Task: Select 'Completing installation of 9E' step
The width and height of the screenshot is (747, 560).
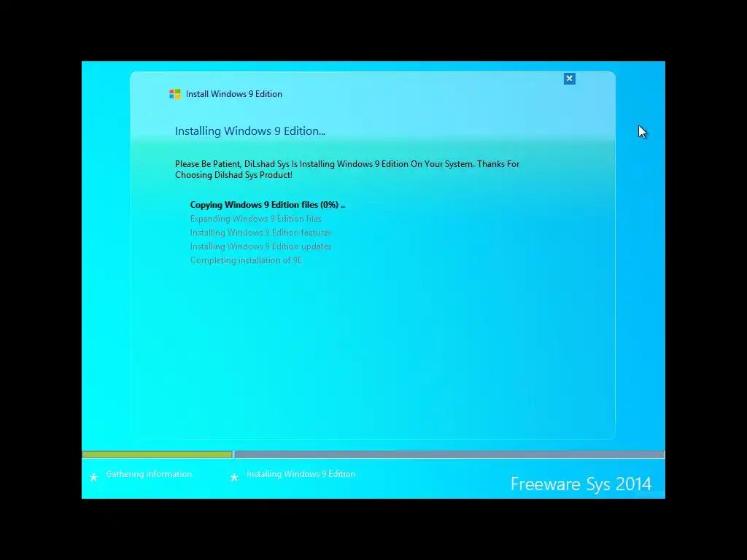Action: [x=246, y=260]
